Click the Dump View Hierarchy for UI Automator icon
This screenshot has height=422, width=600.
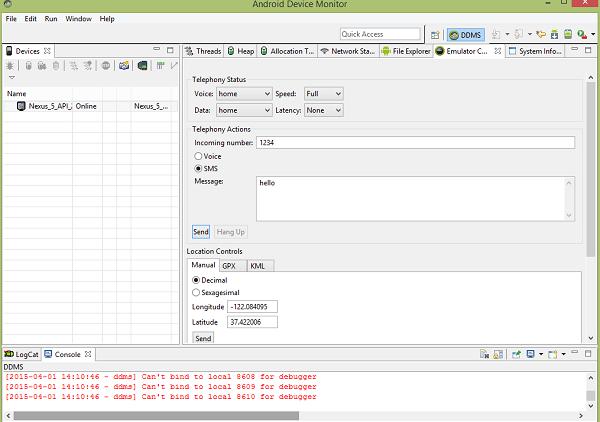tap(142, 65)
